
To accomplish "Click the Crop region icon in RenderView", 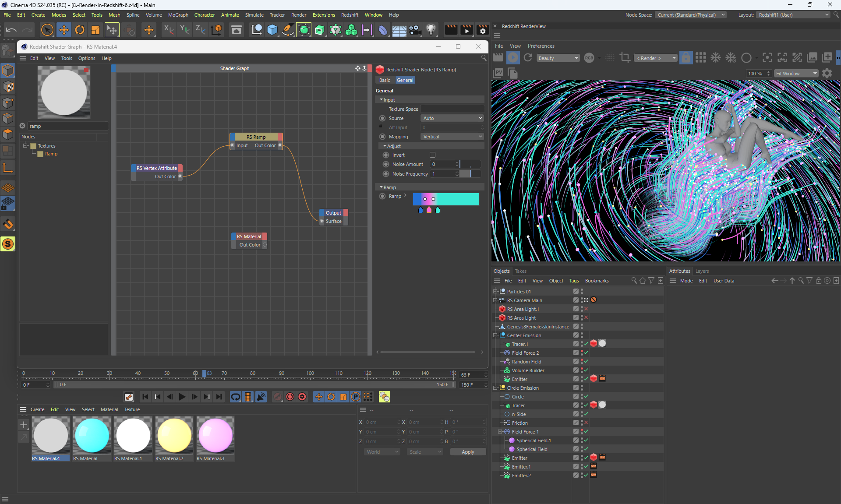I will tap(625, 58).
